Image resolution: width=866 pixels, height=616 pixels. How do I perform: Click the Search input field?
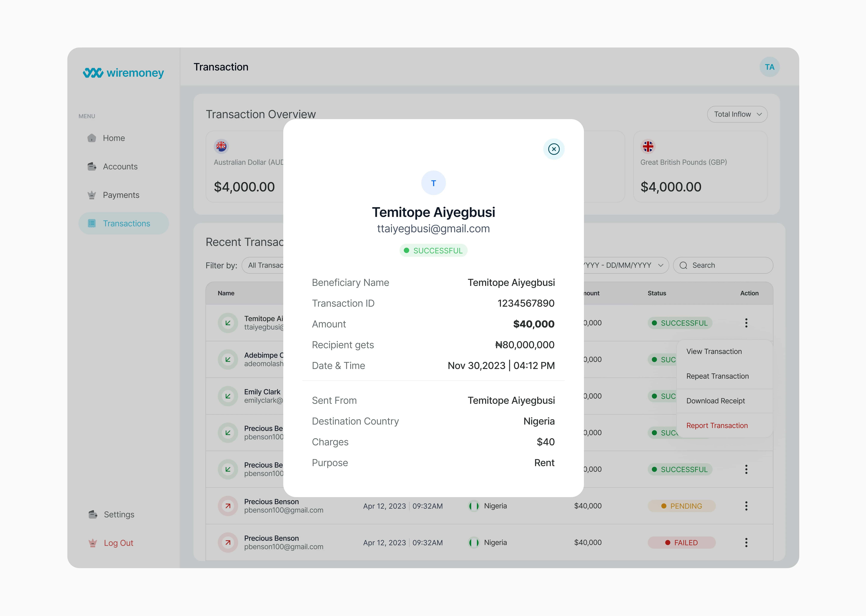pyautogui.click(x=723, y=266)
